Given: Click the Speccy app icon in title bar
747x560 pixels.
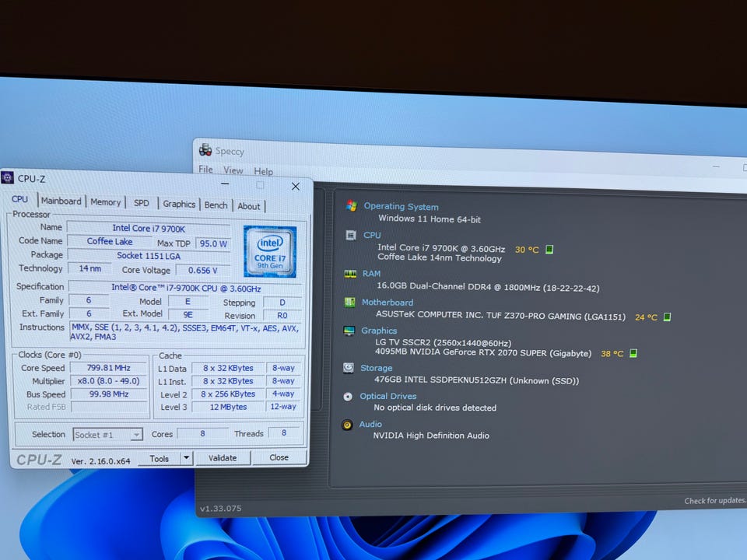Looking at the screenshot, I should (205, 150).
